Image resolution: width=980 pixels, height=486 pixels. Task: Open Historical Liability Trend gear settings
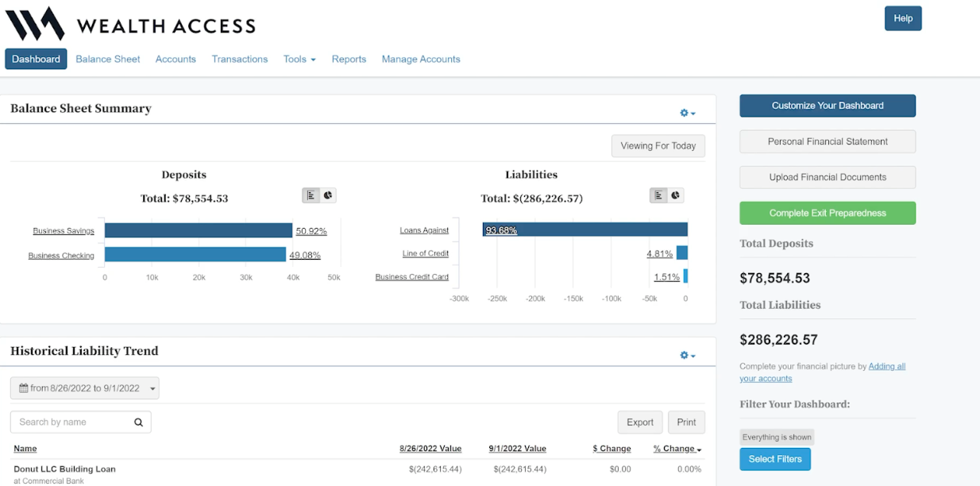[x=688, y=355]
